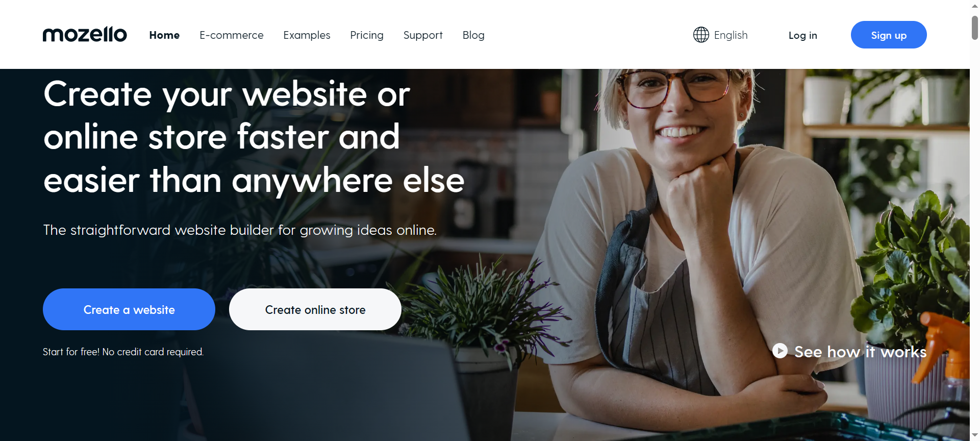
Task: Click Create a website button
Action: coord(129,309)
